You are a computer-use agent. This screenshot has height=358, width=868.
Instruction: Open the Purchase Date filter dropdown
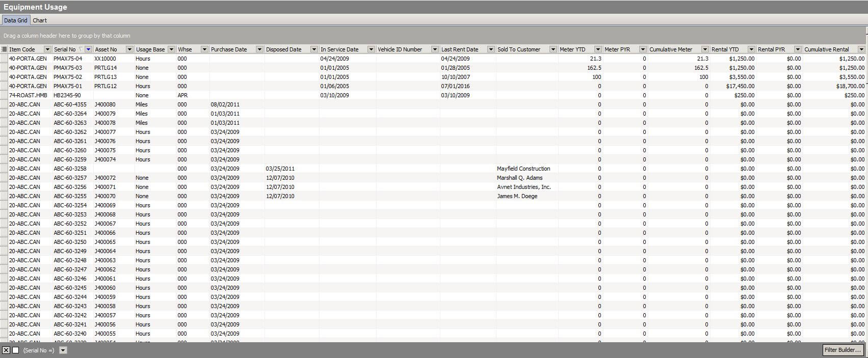click(259, 49)
